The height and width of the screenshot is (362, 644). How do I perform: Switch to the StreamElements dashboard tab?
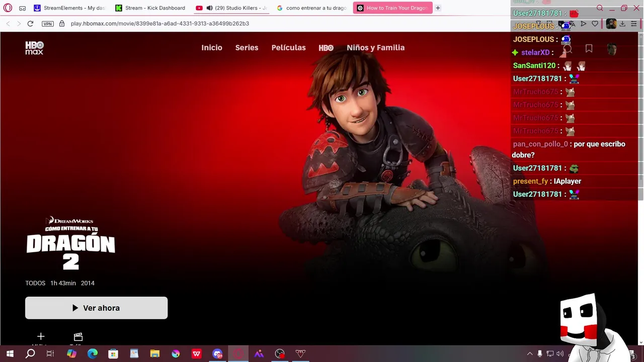[x=69, y=8]
